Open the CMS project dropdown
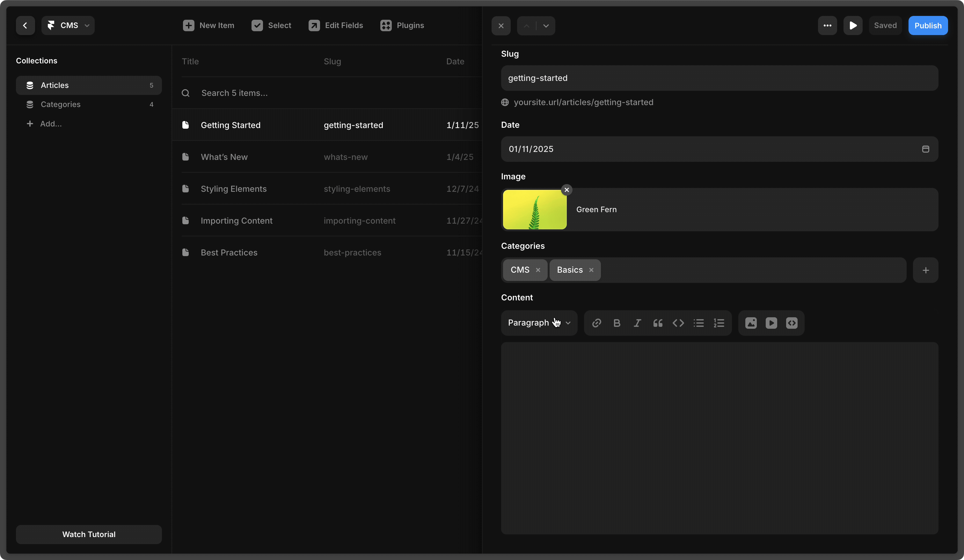 (x=68, y=25)
